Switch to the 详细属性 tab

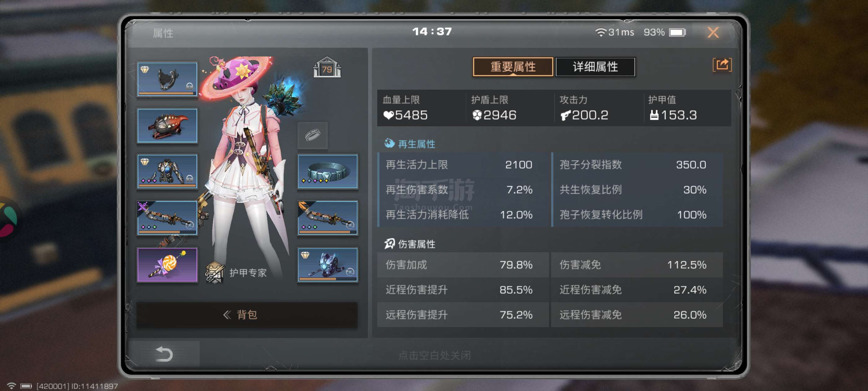(x=595, y=67)
